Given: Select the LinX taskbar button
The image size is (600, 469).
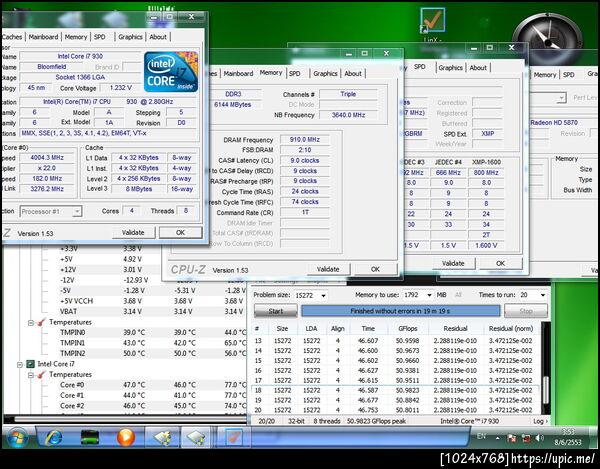Looking at the screenshot, I should coord(233,437).
